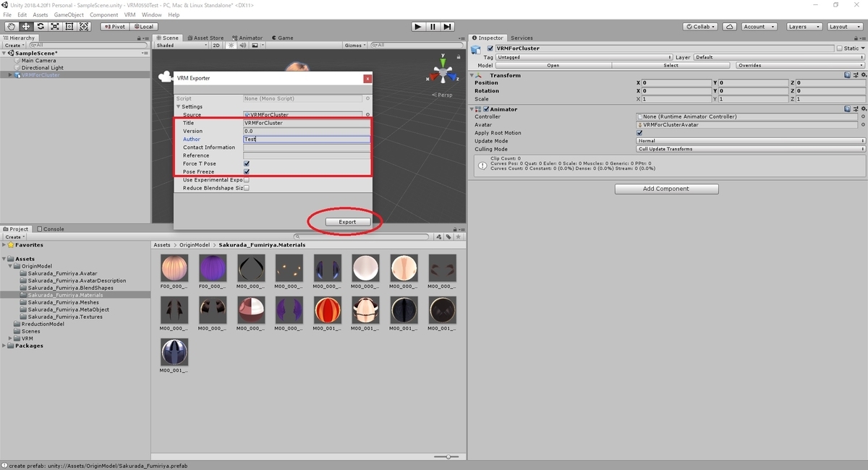Collapse the Transform component

coord(472,75)
